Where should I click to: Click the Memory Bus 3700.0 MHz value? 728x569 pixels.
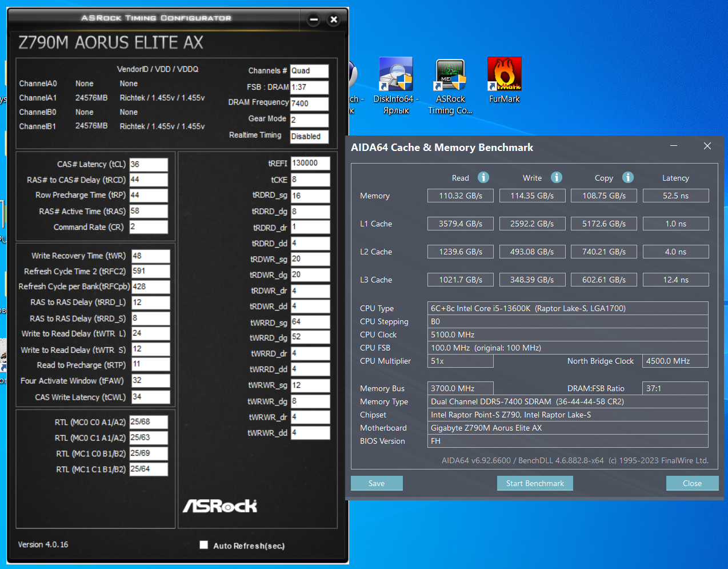pos(461,388)
